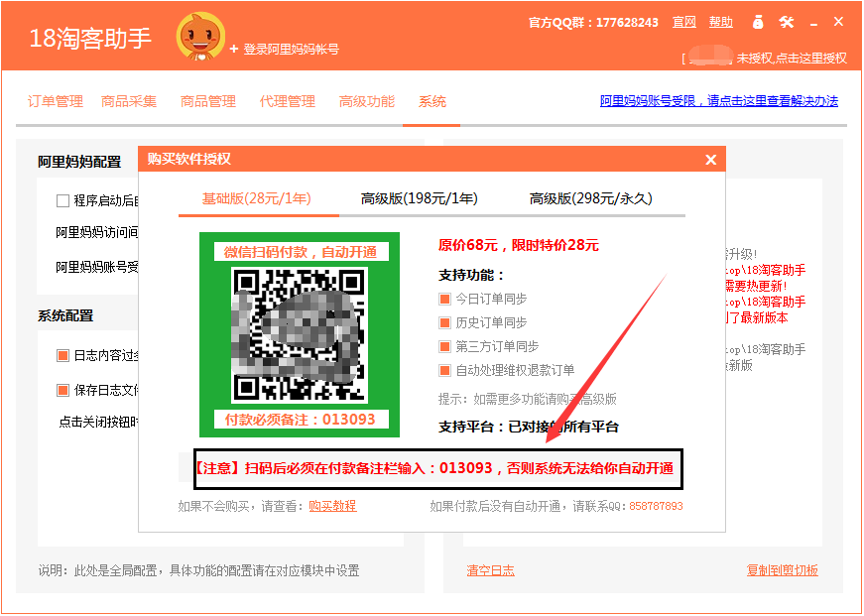Select the 基础版(28元/1年) tab
This screenshot has width=864, height=616.
tap(258, 198)
